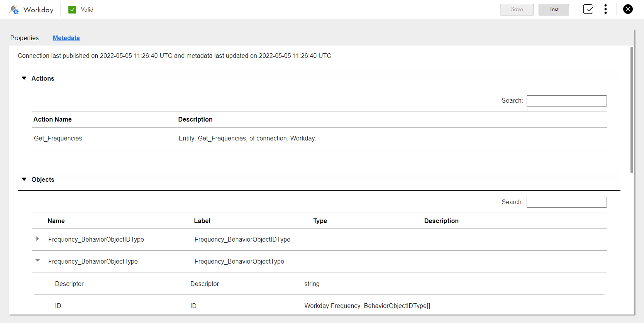Click Actions table Description column header
The image size is (644, 323).
point(195,120)
